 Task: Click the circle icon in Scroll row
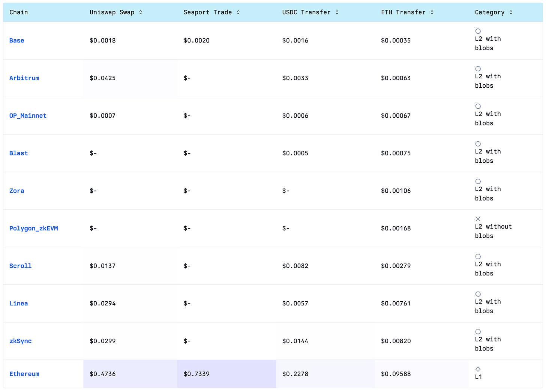tap(478, 257)
